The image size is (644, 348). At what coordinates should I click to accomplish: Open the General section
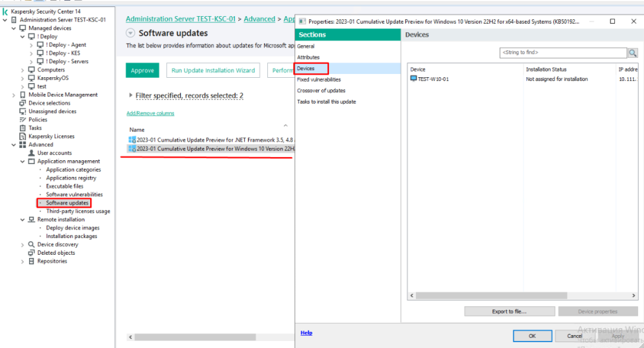tap(305, 46)
